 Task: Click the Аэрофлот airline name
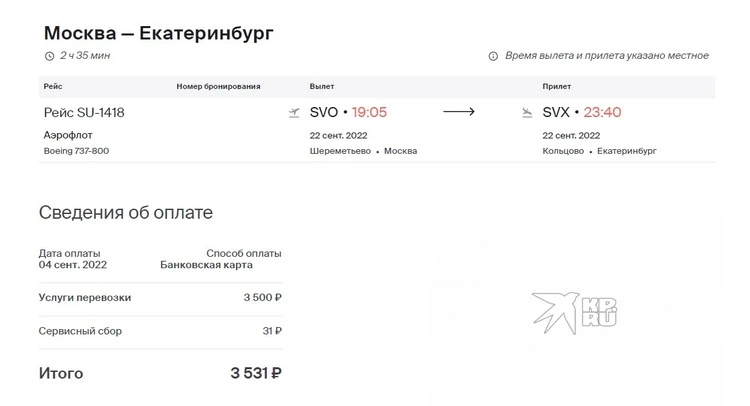68,135
